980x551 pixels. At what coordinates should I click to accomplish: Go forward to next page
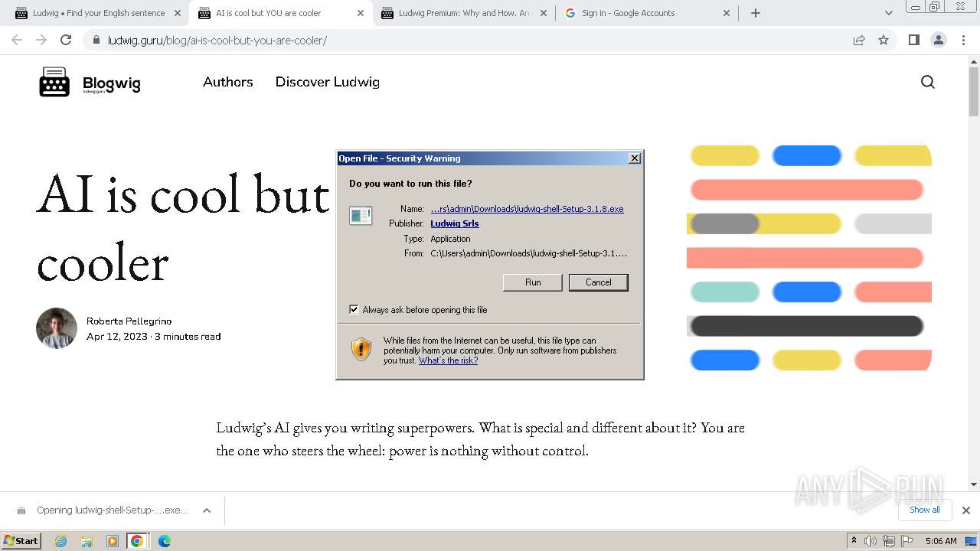point(41,40)
